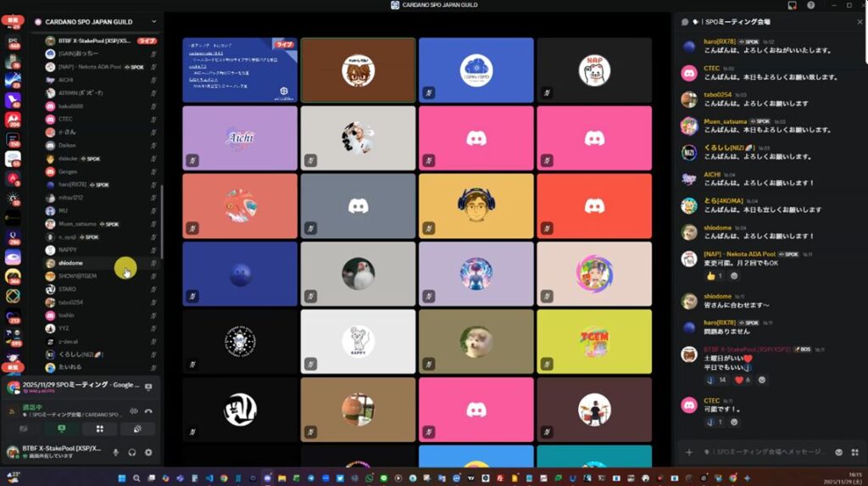This screenshot has height=486, width=868.
Task: Toggle noise suppression icon in voice panel
Action: point(133,411)
